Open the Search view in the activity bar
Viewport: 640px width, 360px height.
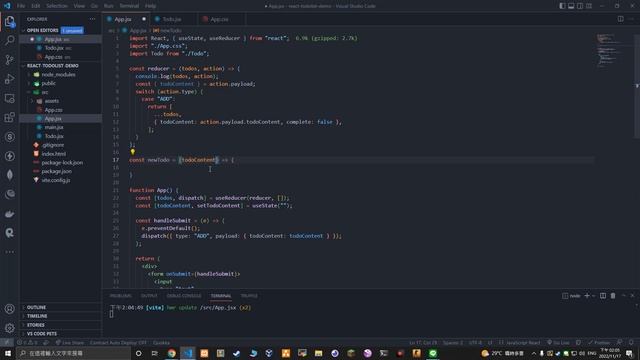coord(10,40)
